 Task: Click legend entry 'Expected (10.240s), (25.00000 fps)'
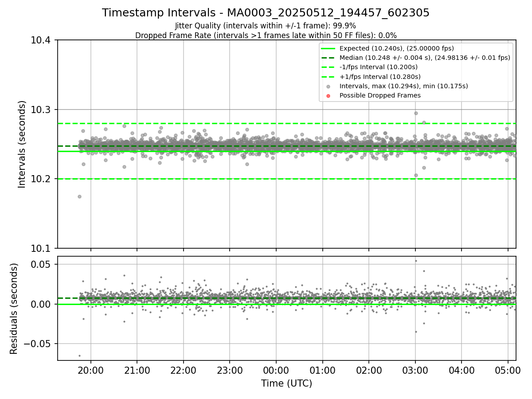point(396,48)
